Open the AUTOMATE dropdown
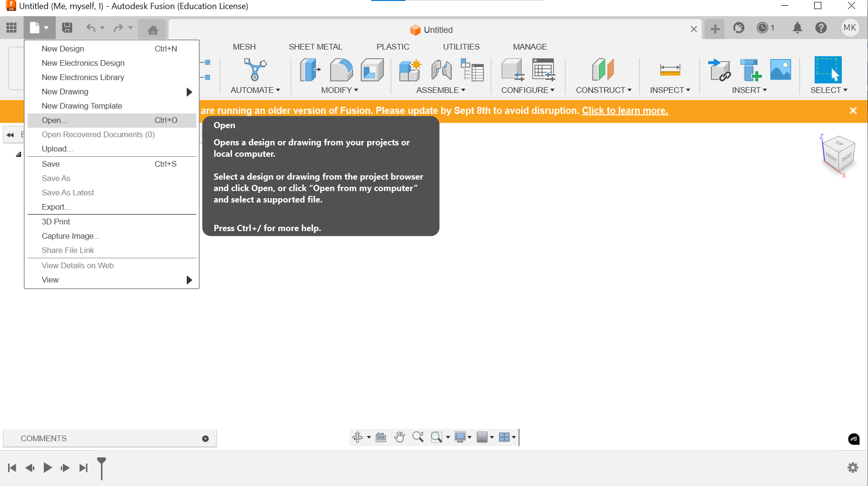Viewport: 868px width, 486px height. pyautogui.click(x=255, y=90)
